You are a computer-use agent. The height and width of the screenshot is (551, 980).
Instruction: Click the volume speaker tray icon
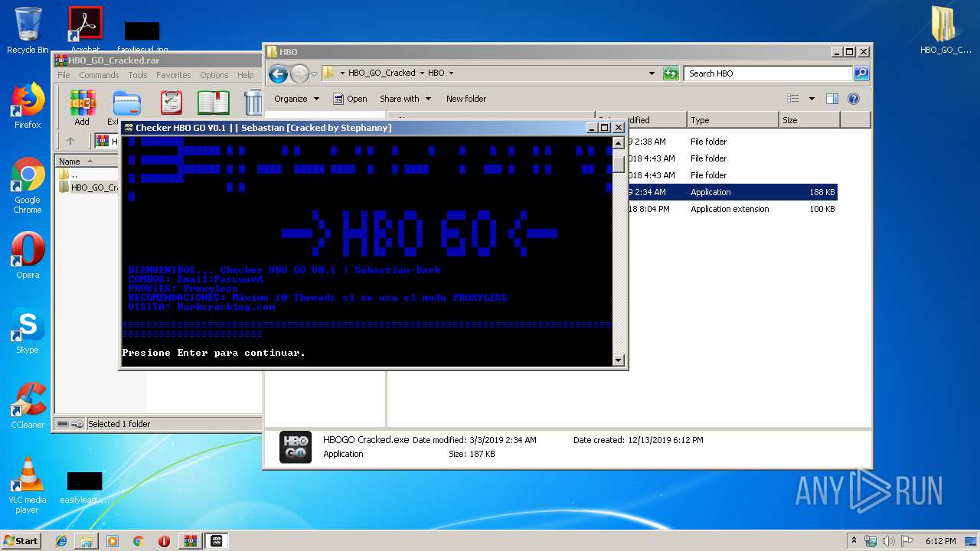point(889,541)
